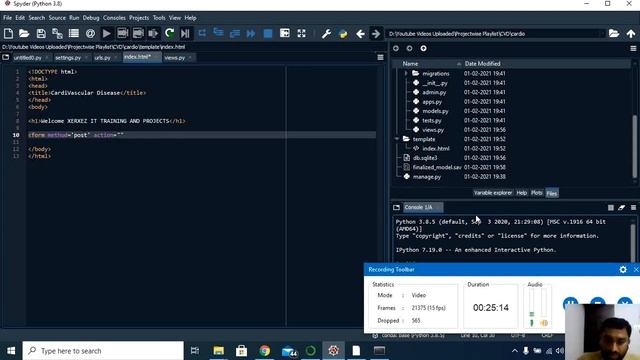Open the Tools menu
Screen dimensions: 640x360
(x=159, y=18)
